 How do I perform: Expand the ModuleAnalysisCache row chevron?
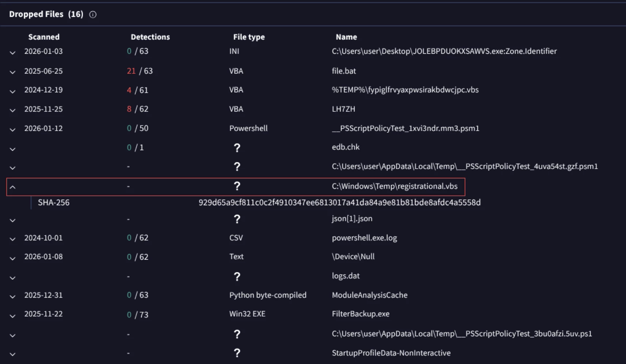tap(12, 296)
